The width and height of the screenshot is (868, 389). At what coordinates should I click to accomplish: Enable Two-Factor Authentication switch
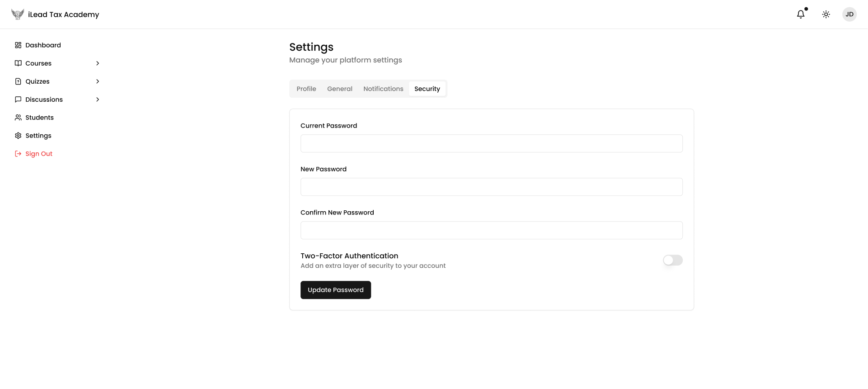click(672, 260)
